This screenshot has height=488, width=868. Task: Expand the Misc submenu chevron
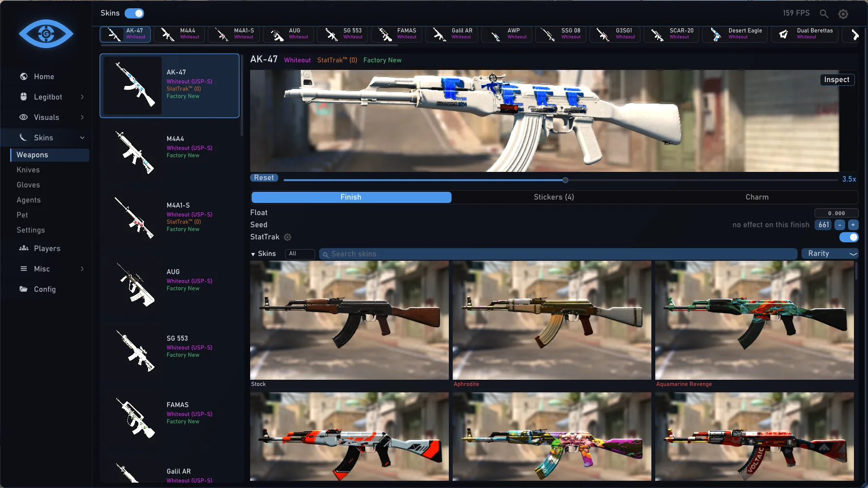[82, 269]
